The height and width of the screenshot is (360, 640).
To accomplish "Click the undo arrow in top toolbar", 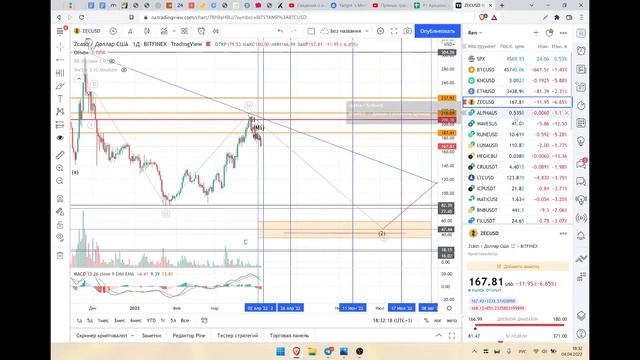I will (x=280, y=31).
